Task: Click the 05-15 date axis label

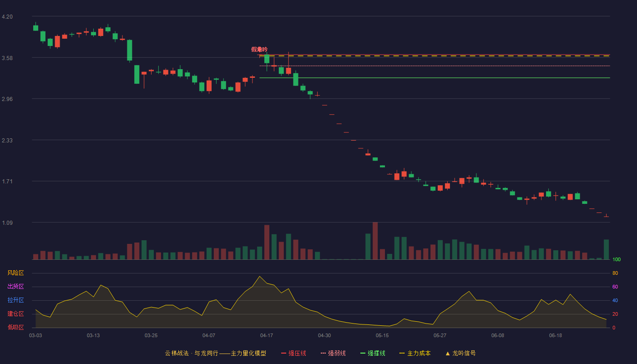Action: (x=382, y=335)
